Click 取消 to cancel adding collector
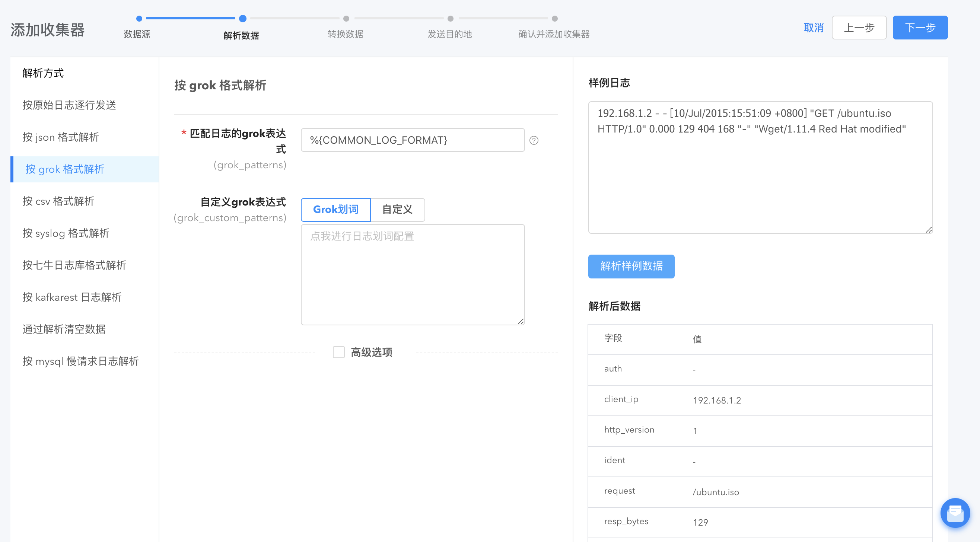The height and width of the screenshot is (542, 980). pyautogui.click(x=813, y=28)
